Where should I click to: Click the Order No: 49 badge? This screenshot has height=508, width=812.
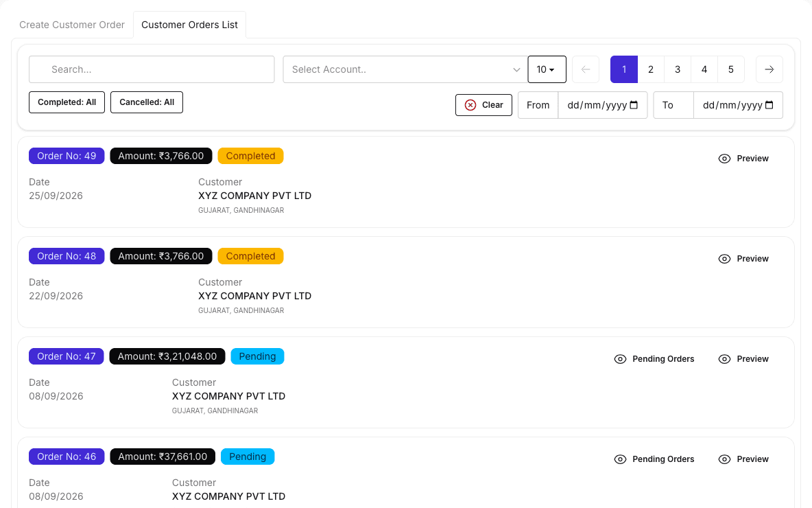(x=67, y=156)
